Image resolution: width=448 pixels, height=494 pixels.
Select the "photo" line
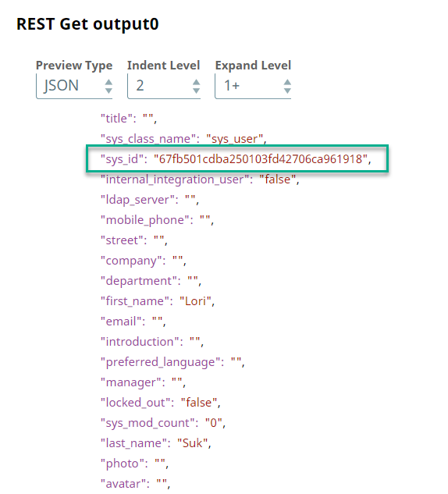coord(134,464)
